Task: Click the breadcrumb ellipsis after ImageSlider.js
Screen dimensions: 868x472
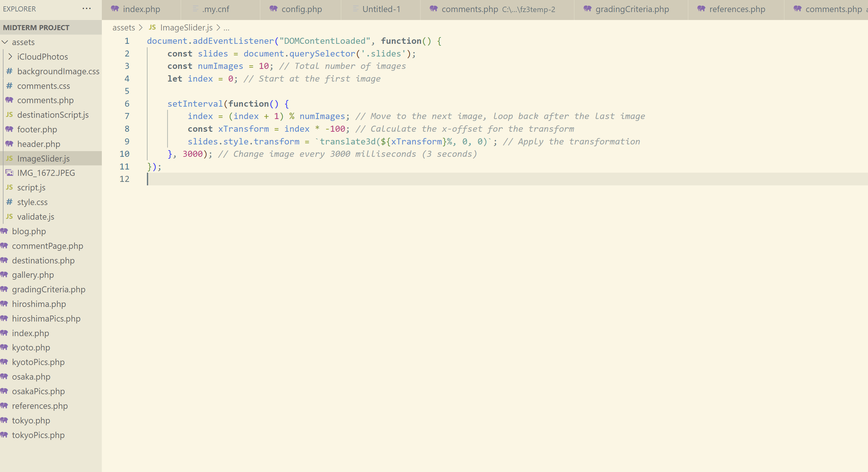Action: [x=227, y=28]
